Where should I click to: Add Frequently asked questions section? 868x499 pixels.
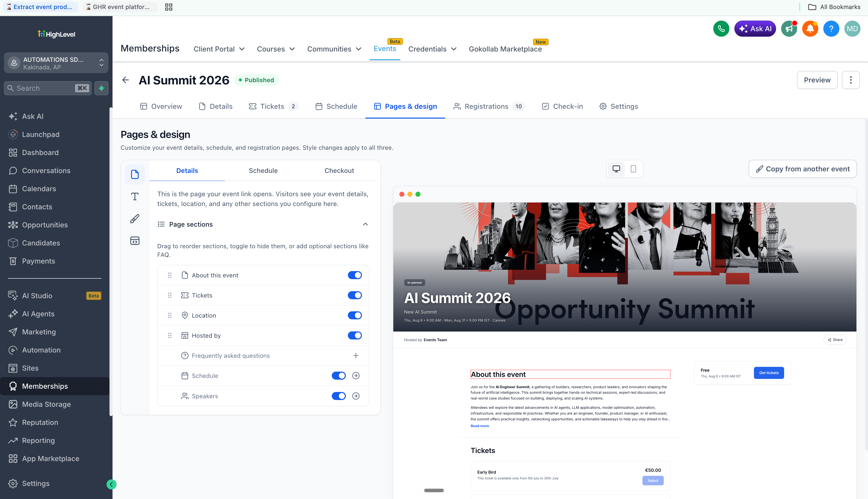pos(356,355)
